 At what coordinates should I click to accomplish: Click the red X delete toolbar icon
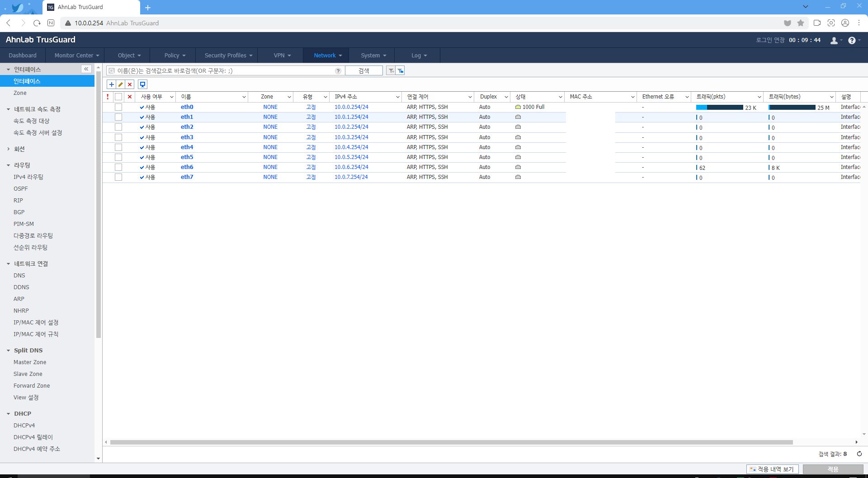(x=130, y=84)
